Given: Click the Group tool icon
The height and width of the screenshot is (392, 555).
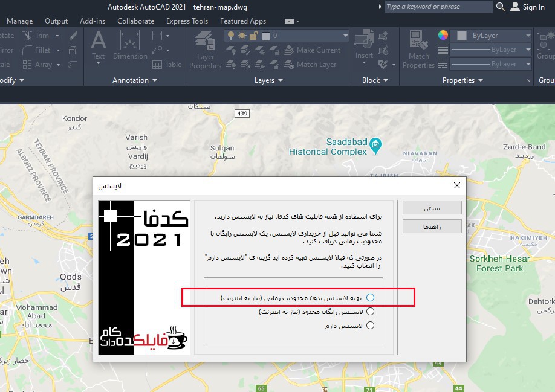Looking at the screenshot, I should 545,45.
